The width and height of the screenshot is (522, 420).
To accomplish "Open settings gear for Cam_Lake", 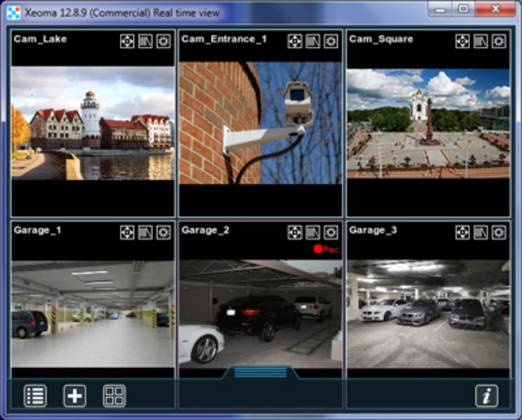I will pos(163,41).
